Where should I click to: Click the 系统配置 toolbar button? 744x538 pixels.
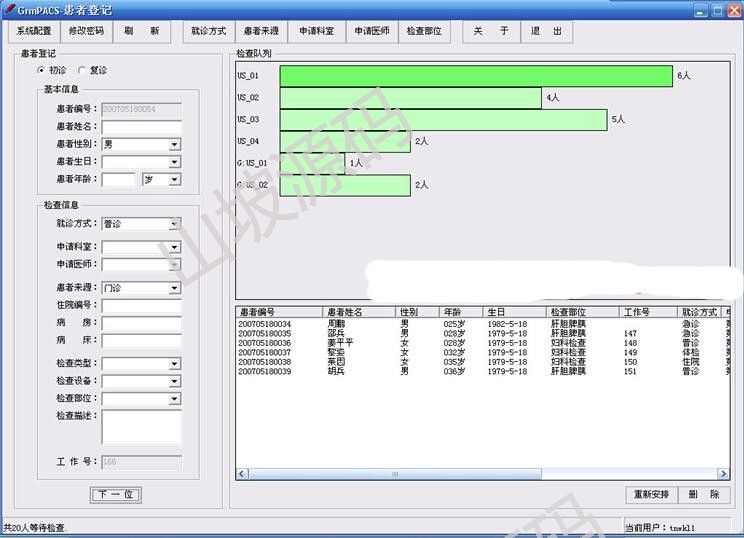point(34,31)
